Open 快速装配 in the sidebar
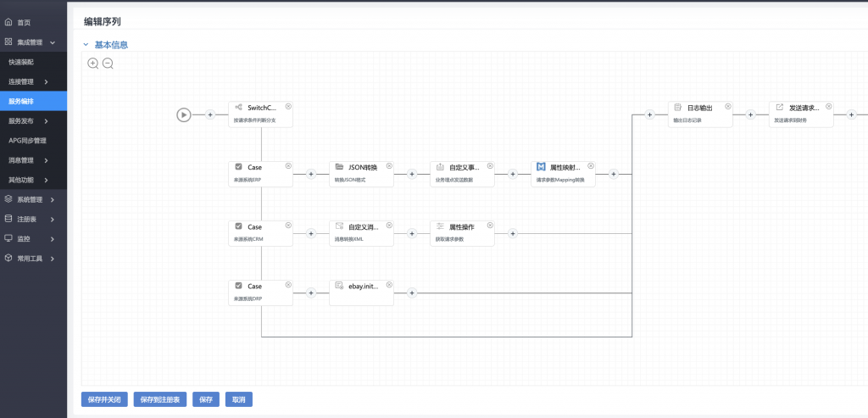 22,62
